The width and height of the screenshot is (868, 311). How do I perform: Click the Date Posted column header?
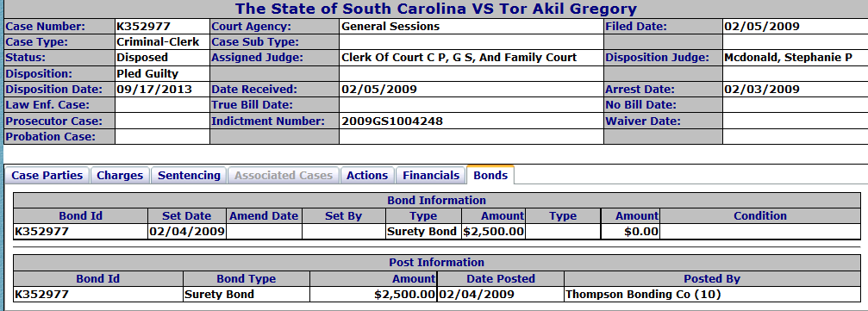pyautogui.click(x=501, y=279)
